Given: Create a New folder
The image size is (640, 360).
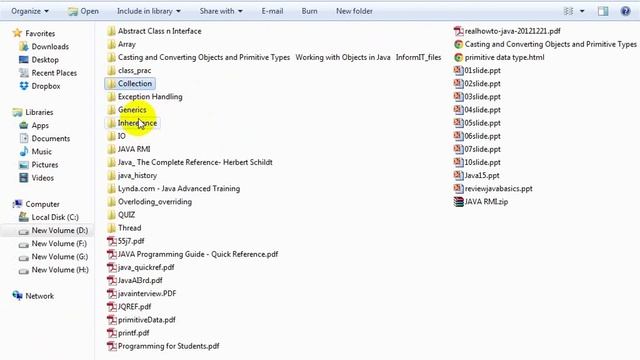Looking at the screenshot, I should pos(354,11).
